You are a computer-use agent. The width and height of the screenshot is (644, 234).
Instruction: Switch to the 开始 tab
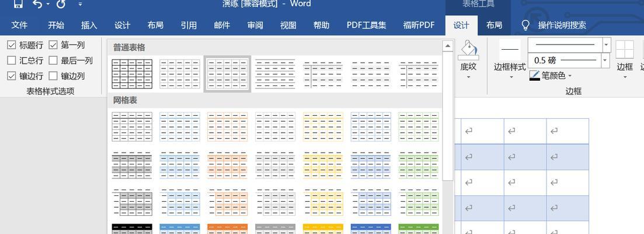coord(56,26)
